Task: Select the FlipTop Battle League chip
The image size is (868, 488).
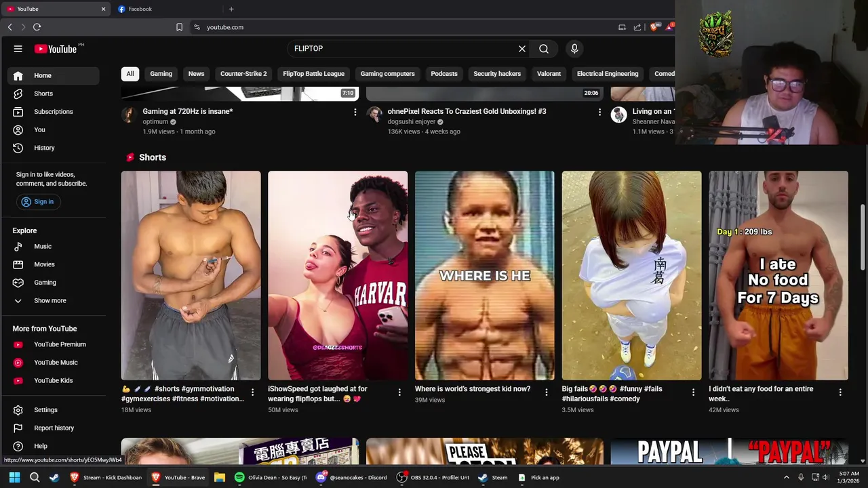Action: pos(313,74)
